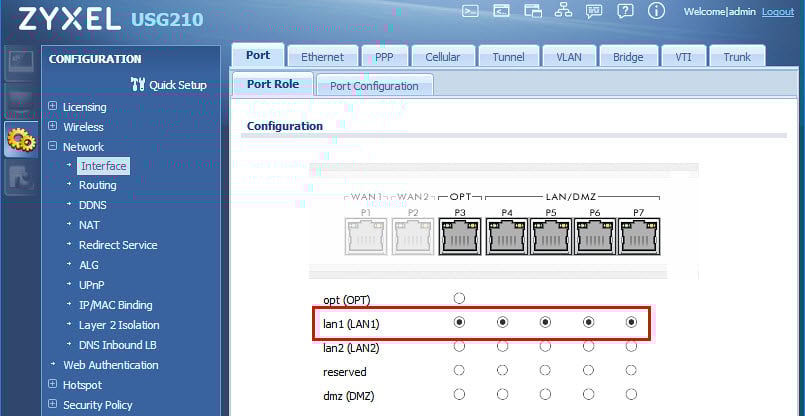This screenshot has height=416, width=805.
Task: Select the Configuration gears icon
Action: (x=21, y=140)
